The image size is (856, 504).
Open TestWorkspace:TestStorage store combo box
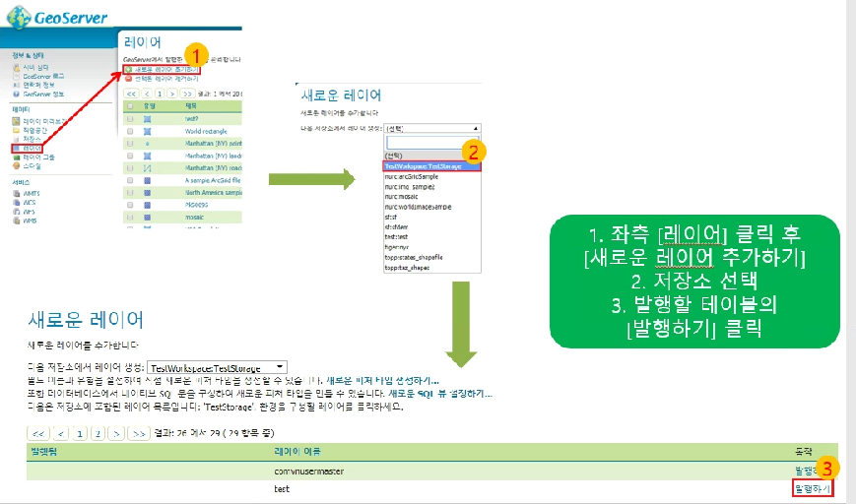[x=218, y=367]
